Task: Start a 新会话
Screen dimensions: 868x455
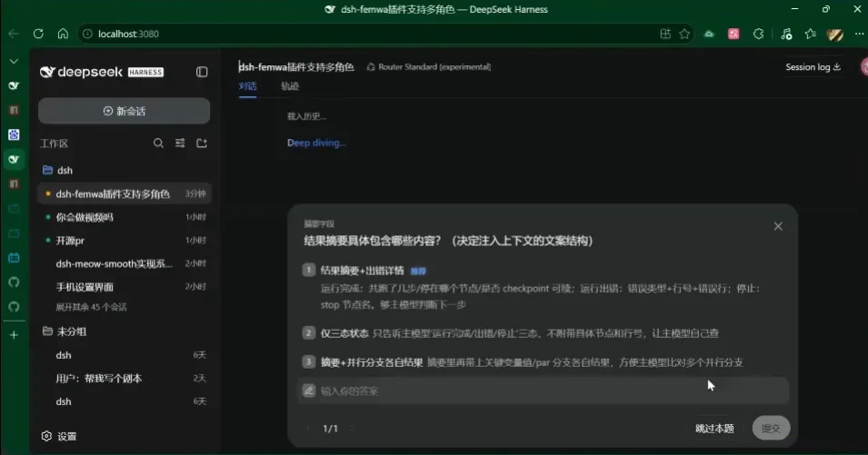Action: coord(124,111)
